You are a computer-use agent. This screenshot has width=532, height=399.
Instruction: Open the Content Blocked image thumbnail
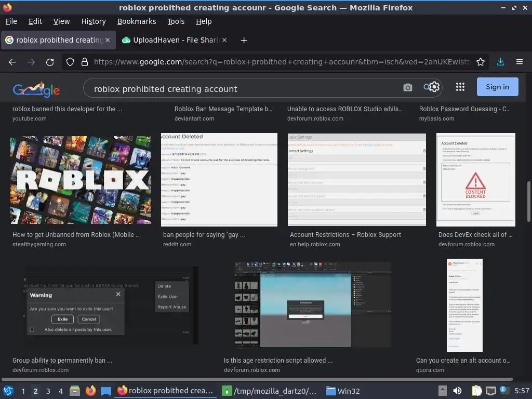(476, 179)
